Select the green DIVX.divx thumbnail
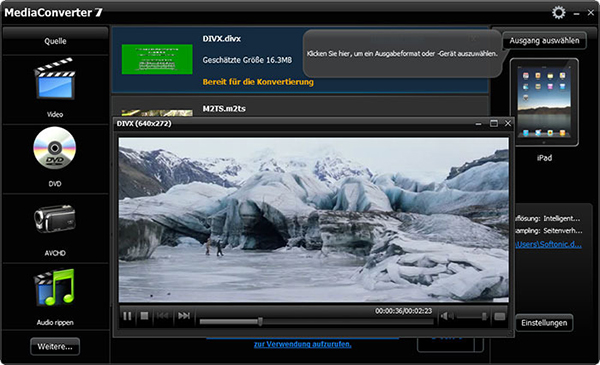Image resolution: width=600 pixels, height=365 pixels. pyautogui.click(x=157, y=59)
